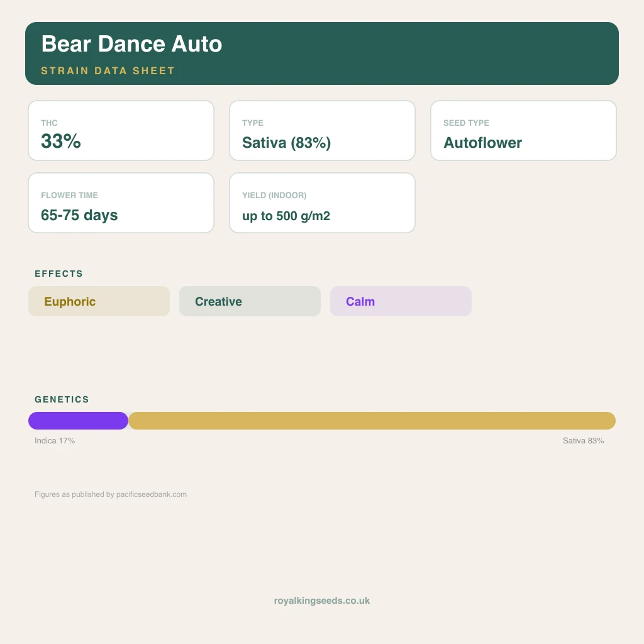Select the Sativa (83%) type card

coord(322,131)
